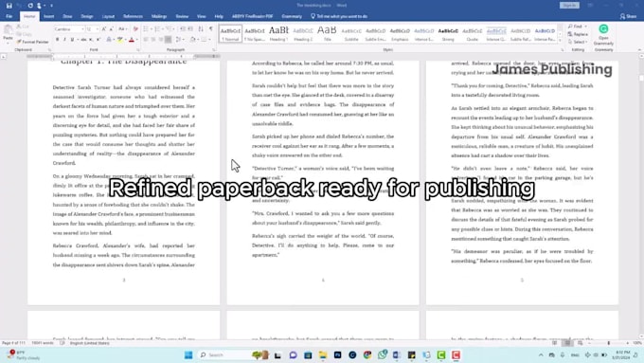Image resolution: width=644 pixels, height=363 pixels.
Task: Activate the Format Painter tool
Action: [x=32, y=42]
